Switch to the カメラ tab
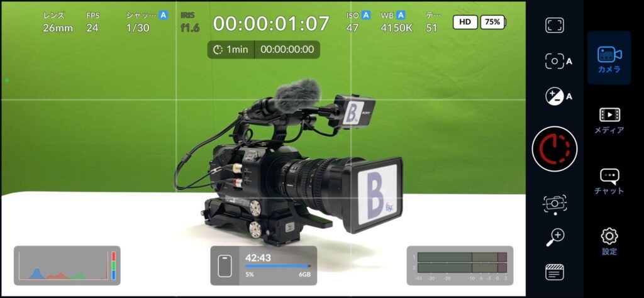This screenshot has height=298, width=644. [x=609, y=58]
